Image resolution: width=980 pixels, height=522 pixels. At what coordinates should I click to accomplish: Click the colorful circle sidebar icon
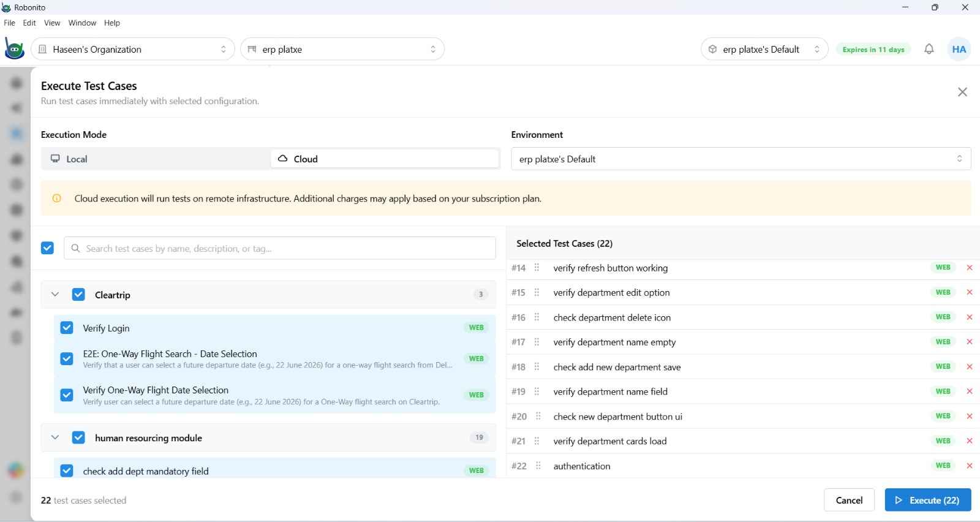[x=16, y=471]
